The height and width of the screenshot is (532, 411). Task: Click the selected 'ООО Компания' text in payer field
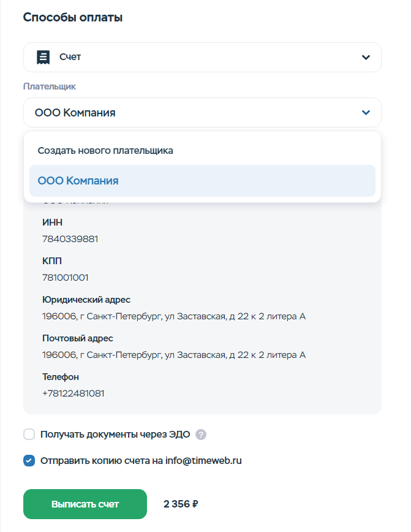(x=75, y=113)
